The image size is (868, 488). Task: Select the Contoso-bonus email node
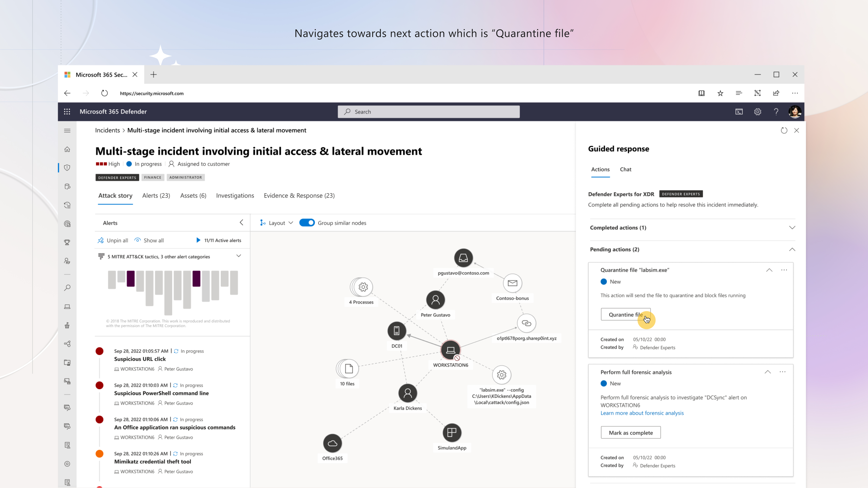[x=513, y=283]
